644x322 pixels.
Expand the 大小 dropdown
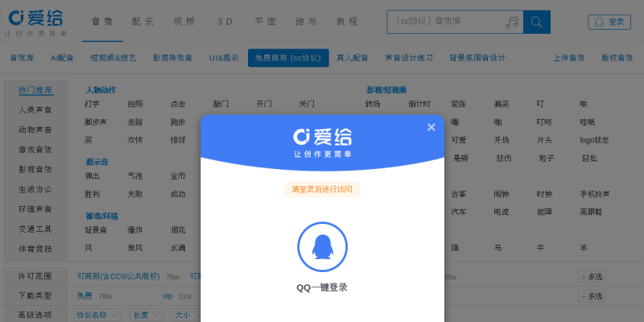186,315
